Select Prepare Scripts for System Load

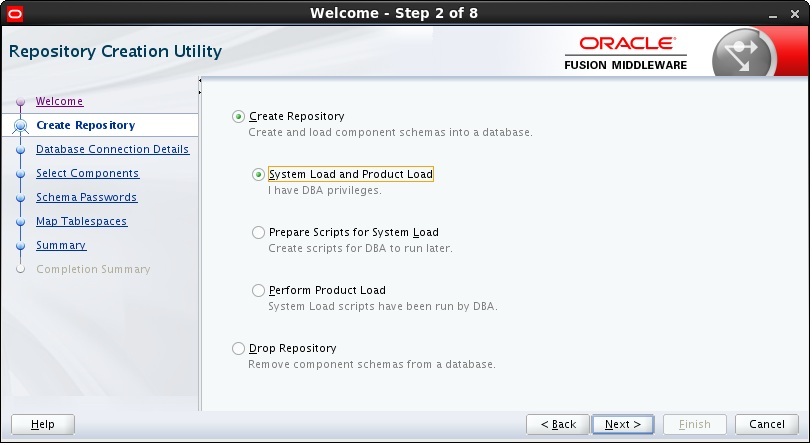point(258,233)
